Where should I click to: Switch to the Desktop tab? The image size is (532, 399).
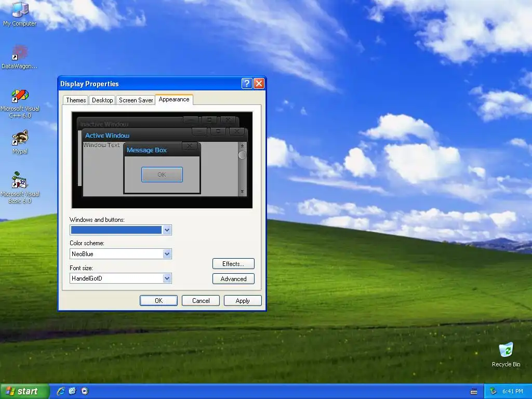pos(102,100)
